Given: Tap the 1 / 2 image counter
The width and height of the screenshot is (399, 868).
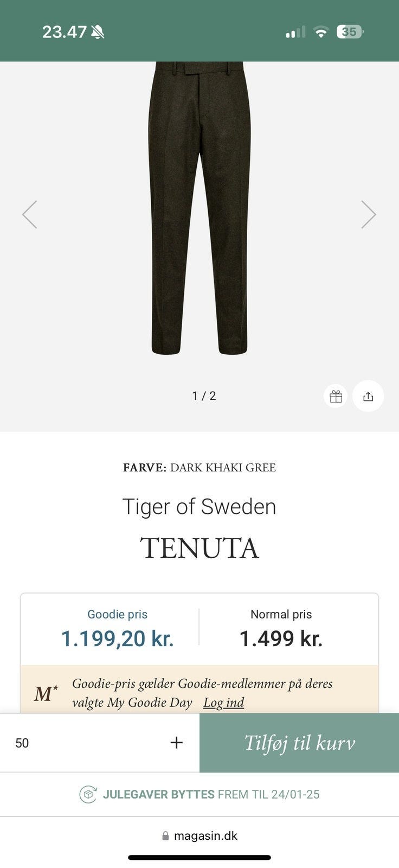Looking at the screenshot, I should 204,396.
